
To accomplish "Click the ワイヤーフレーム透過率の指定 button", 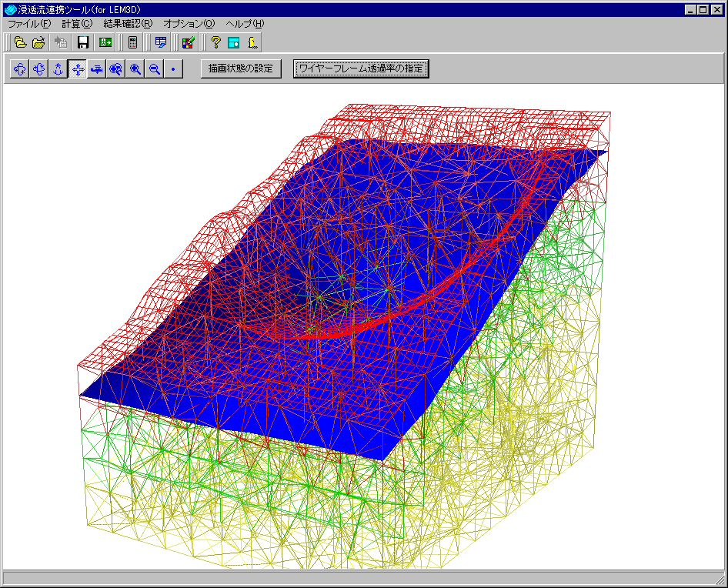I will tap(361, 68).
